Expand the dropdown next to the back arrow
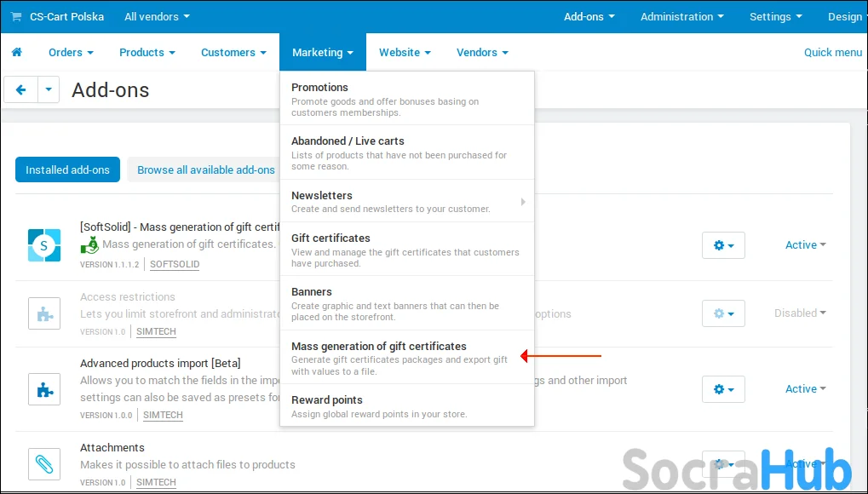 coord(49,89)
